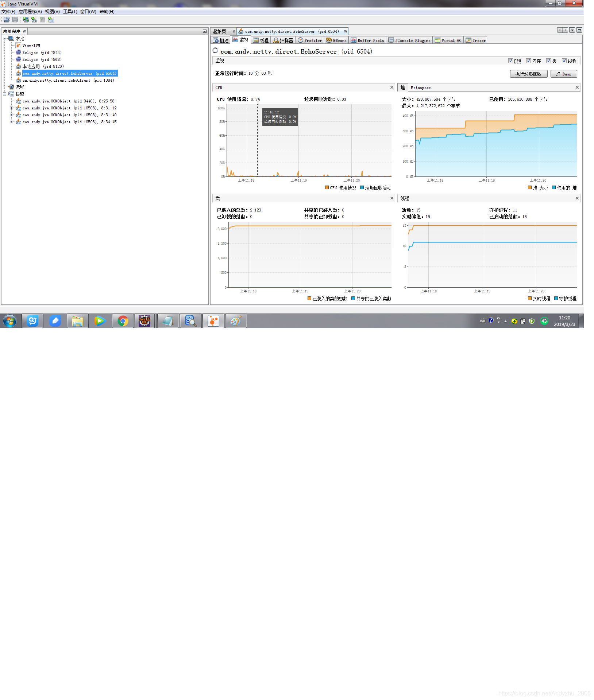The image size is (594, 700).
Task: Close the heap chart panel
Action: pos(577,87)
